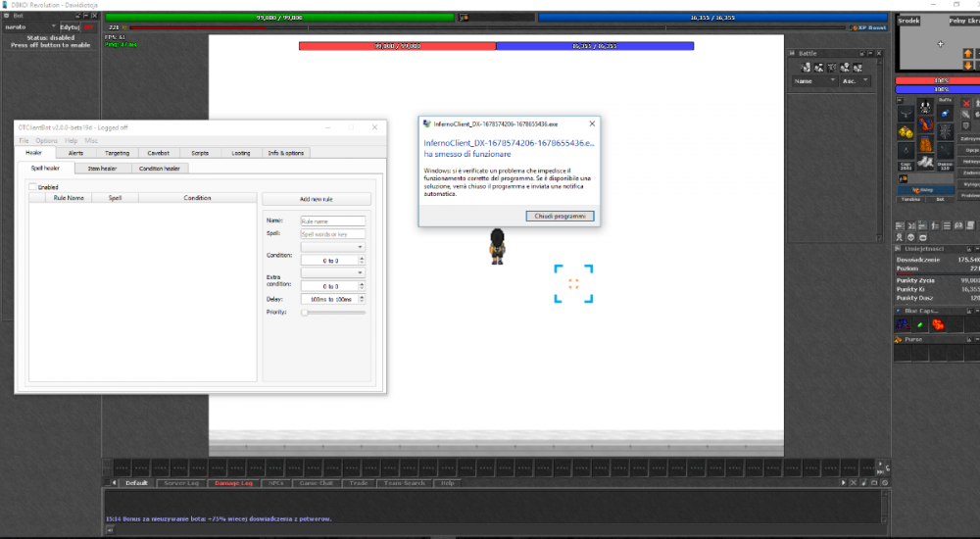Click the Torebka button under equipment
The image size is (980, 539).
point(910,200)
